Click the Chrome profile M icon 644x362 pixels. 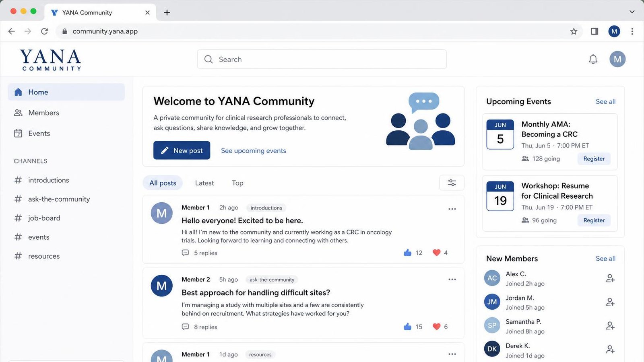[614, 31]
